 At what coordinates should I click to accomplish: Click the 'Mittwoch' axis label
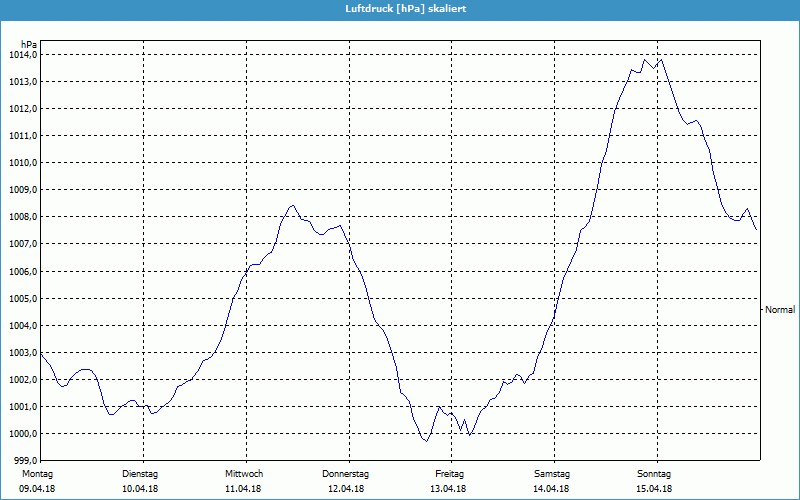coord(244,473)
